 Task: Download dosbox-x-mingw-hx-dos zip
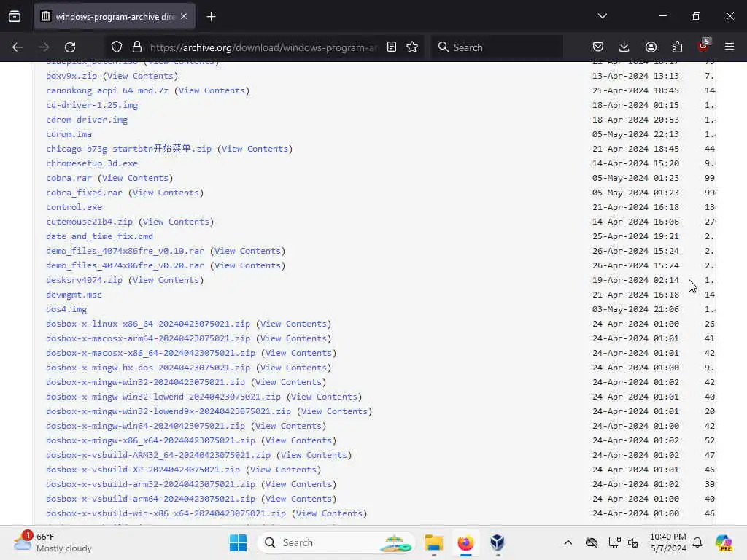tap(148, 367)
